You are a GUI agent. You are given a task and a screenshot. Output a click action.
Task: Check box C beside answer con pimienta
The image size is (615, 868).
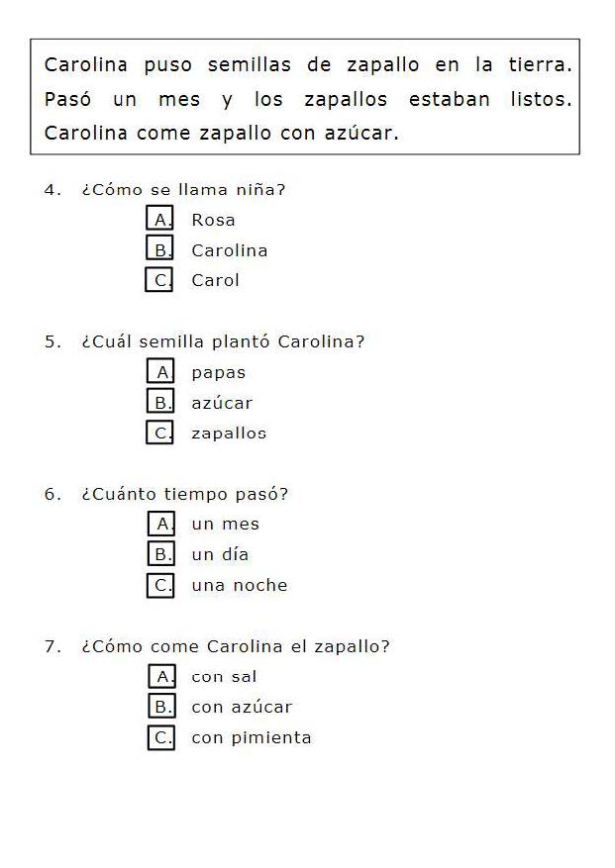pos(160,737)
